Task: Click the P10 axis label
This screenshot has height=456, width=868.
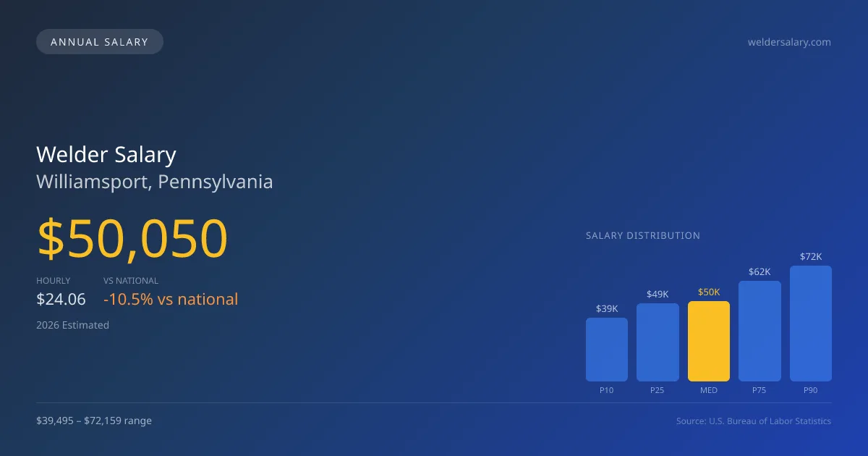Action: 607,390
